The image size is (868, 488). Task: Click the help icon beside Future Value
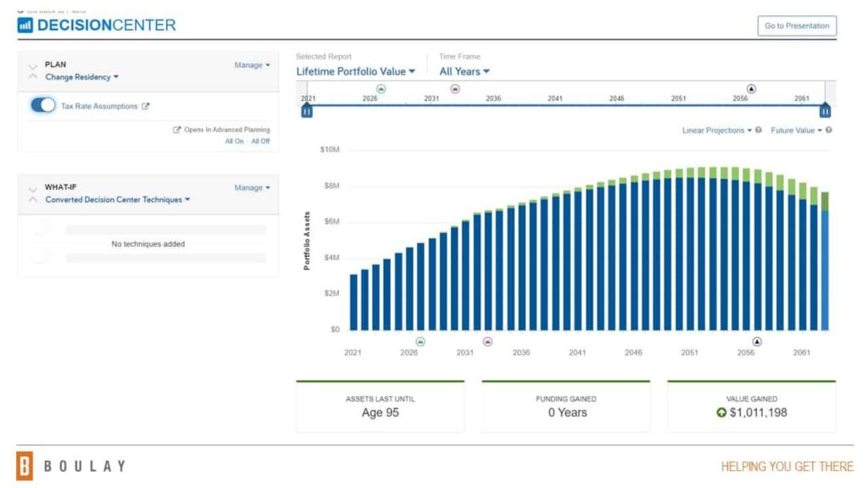click(x=828, y=130)
